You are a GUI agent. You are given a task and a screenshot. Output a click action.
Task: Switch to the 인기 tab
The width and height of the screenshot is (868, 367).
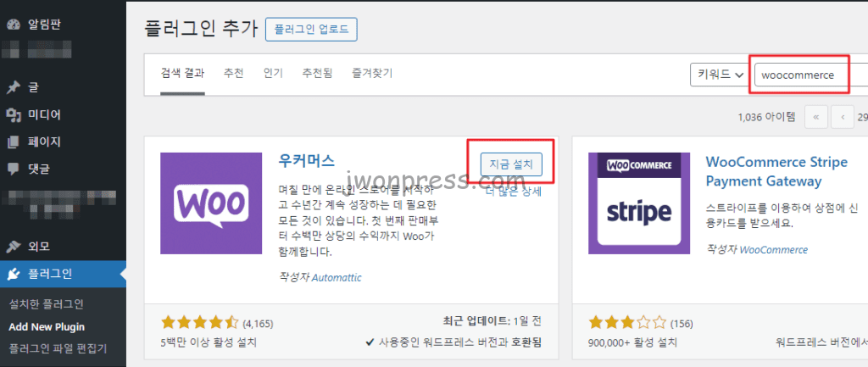point(273,74)
